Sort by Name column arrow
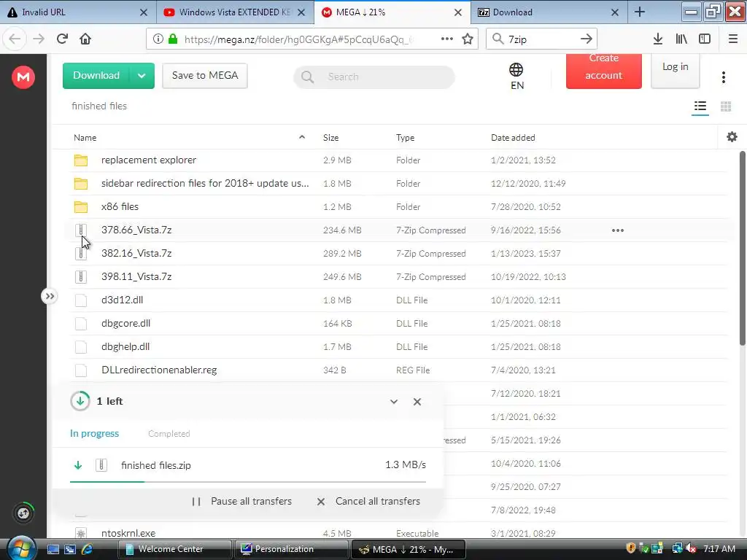Screen dimensions: 747x560 [301, 137]
